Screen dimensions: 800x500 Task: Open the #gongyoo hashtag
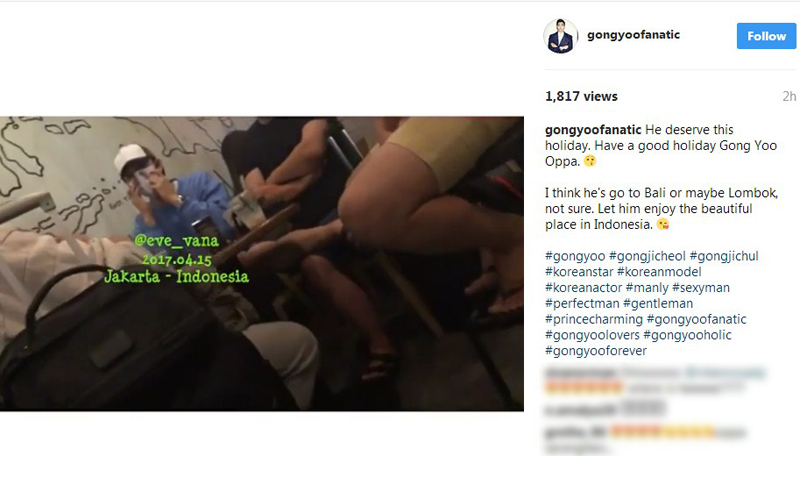pos(575,256)
